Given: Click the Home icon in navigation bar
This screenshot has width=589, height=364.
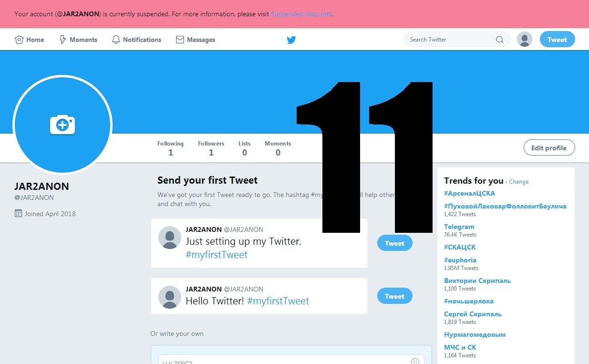Looking at the screenshot, I should tap(19, 40).
